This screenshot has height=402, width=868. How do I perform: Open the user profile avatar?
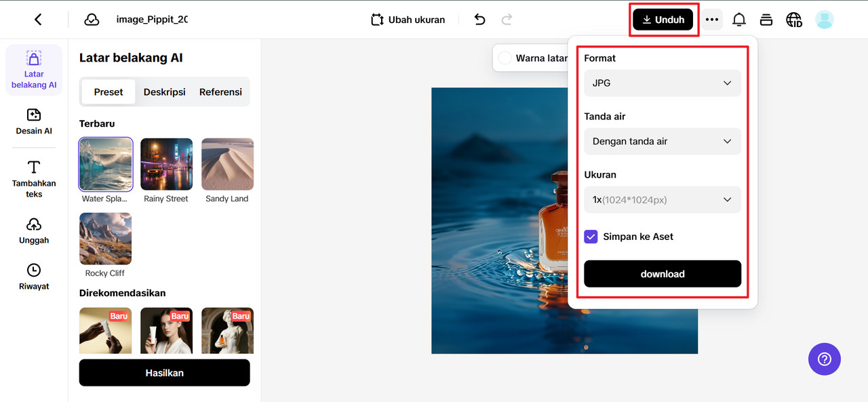(x=824, y=20)
